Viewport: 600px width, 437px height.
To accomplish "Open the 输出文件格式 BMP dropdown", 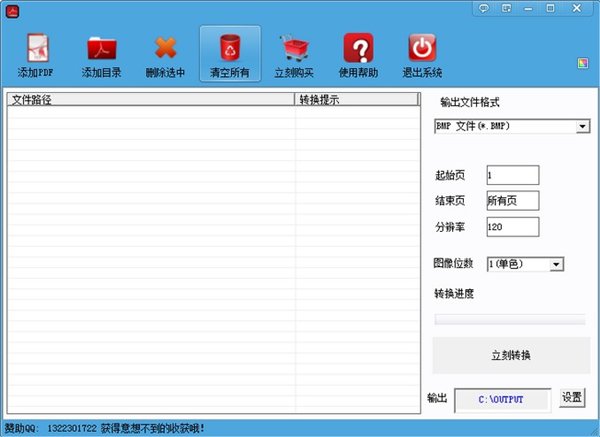I will point(512,126).
